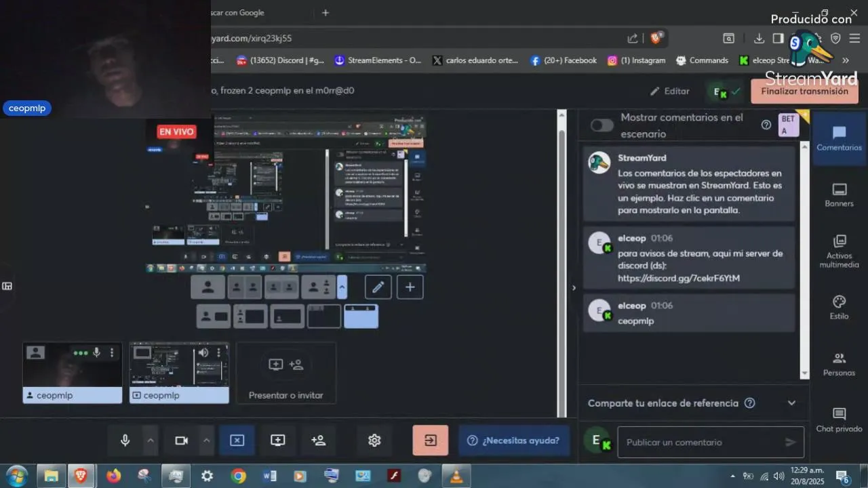
Task: Switch to the Banners tab
Action: (839, 195)
